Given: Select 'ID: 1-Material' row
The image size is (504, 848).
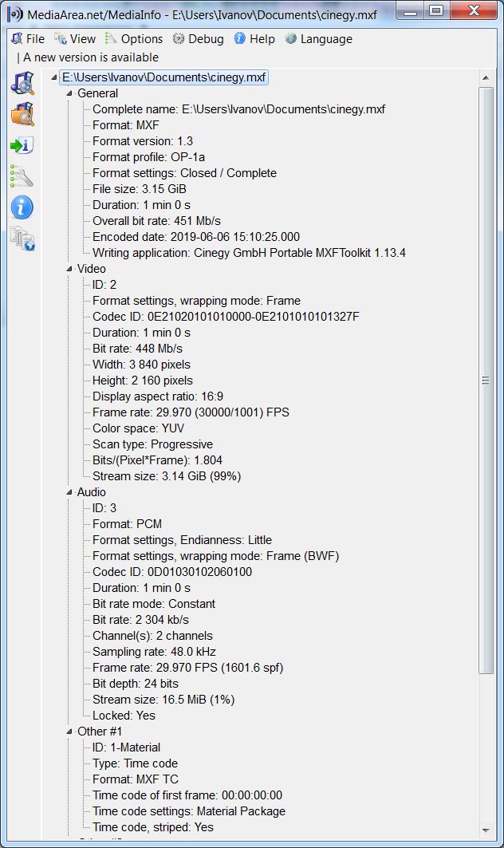Looking at the screenshot, I should pyautogui.click(x=127, y=747).
